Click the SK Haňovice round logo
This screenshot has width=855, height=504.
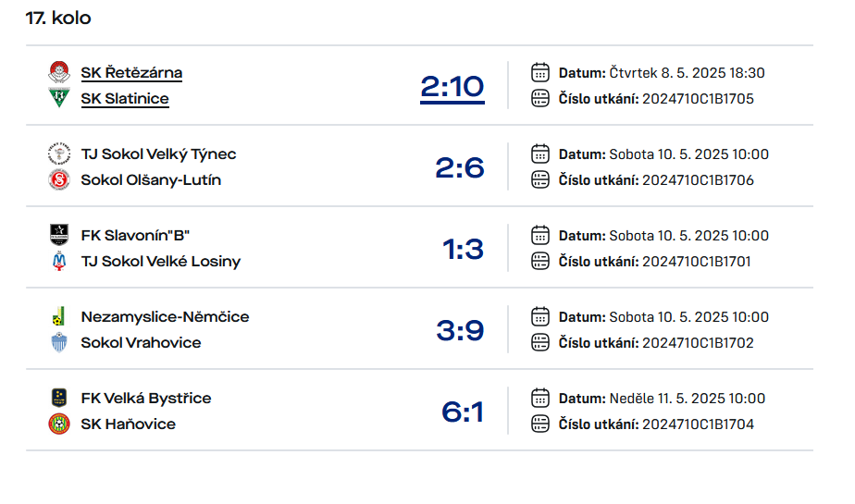point(59,424)
